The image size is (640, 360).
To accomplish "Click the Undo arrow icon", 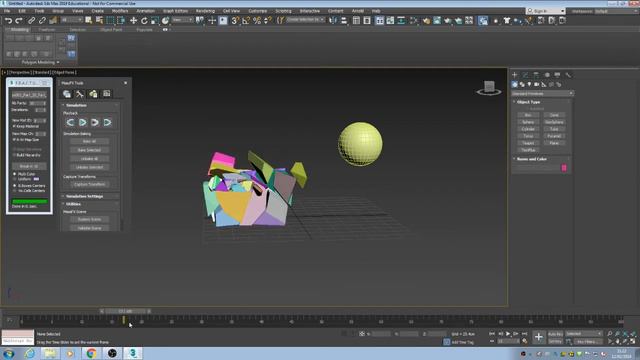I will (x=8, y=20).
